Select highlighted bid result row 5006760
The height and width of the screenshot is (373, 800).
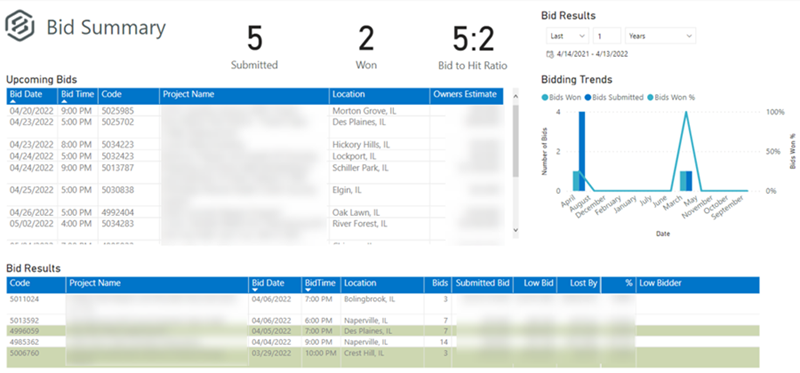(383, 358)
